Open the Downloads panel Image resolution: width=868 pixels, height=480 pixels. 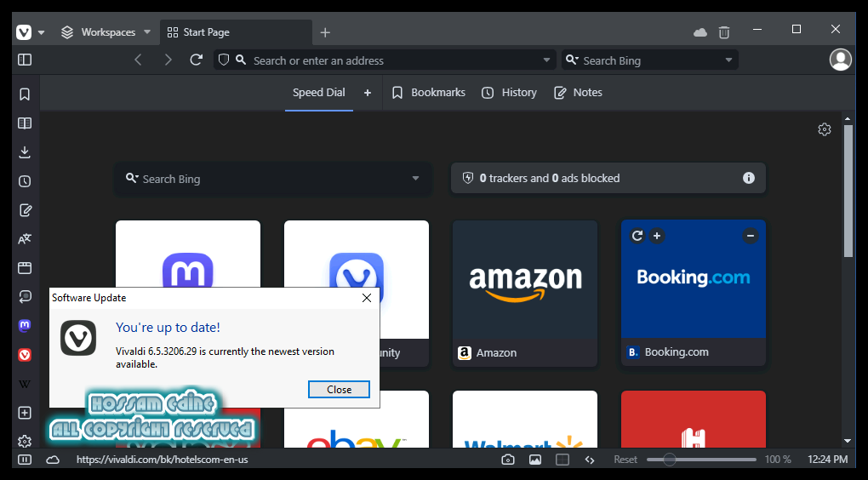coord(25,152)
